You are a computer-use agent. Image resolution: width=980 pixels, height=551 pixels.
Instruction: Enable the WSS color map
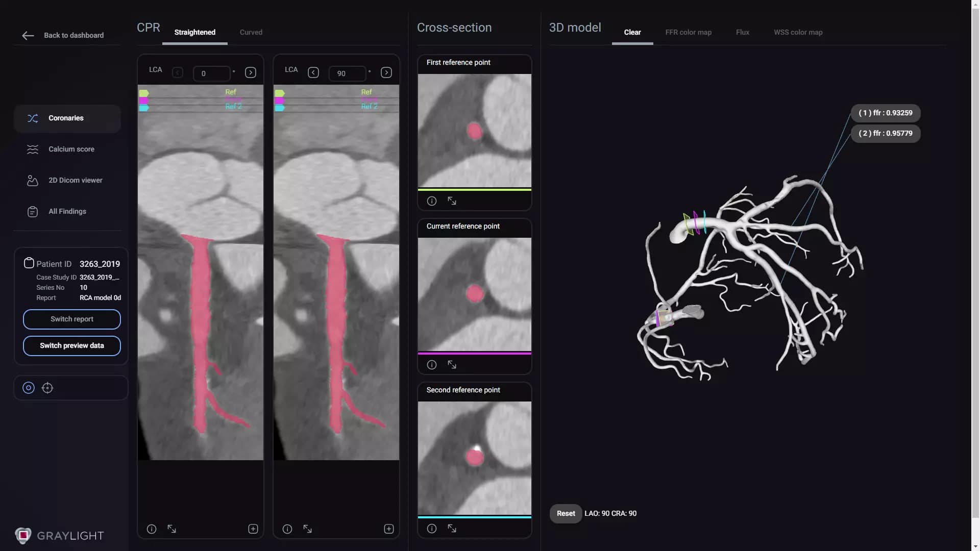tap(798, 32)
